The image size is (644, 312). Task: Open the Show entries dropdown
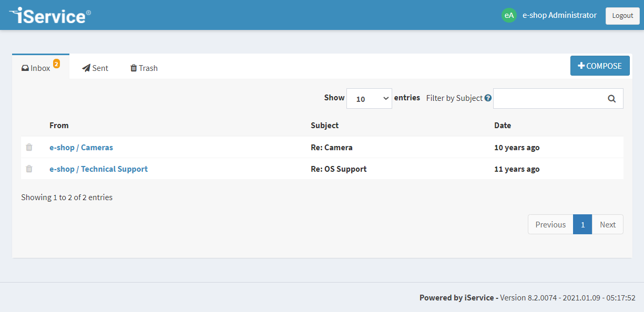369,99
